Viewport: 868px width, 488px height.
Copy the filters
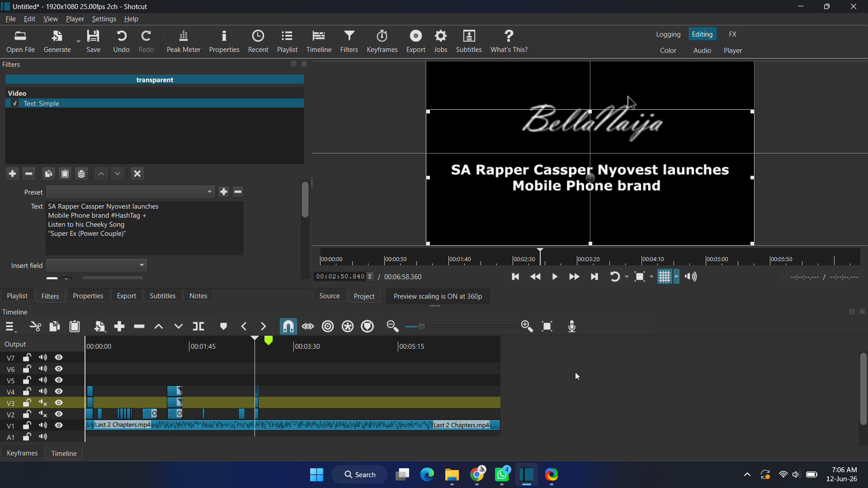pos(48,174)
